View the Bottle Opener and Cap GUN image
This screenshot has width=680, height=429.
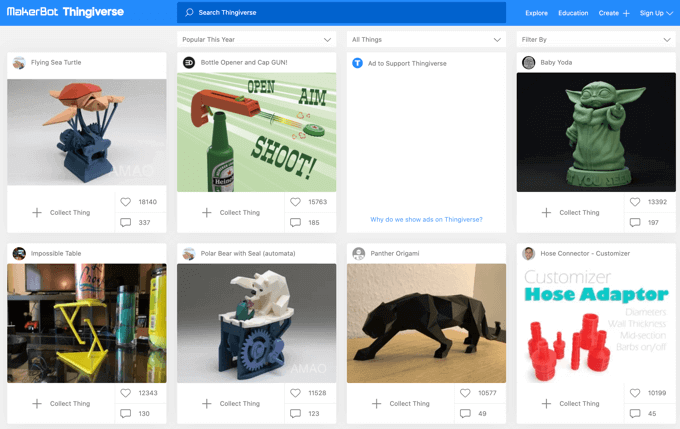tap(256, 132)
